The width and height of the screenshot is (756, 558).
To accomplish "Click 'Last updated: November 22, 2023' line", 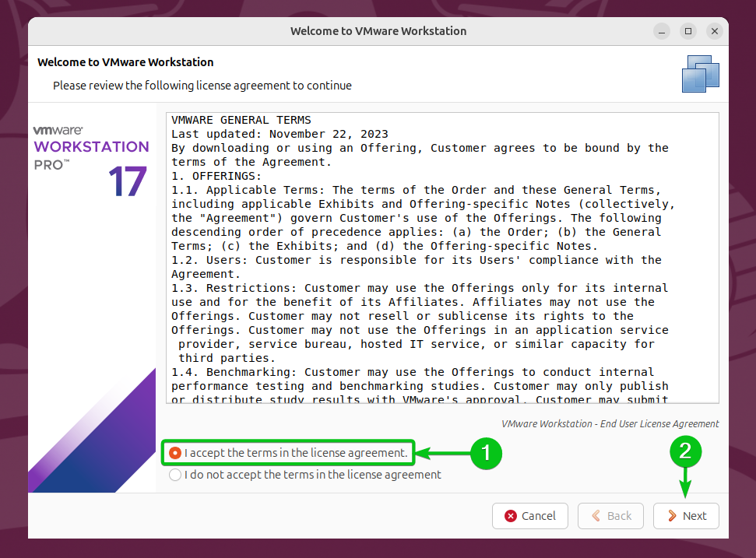I will click(x=280, y=134).
